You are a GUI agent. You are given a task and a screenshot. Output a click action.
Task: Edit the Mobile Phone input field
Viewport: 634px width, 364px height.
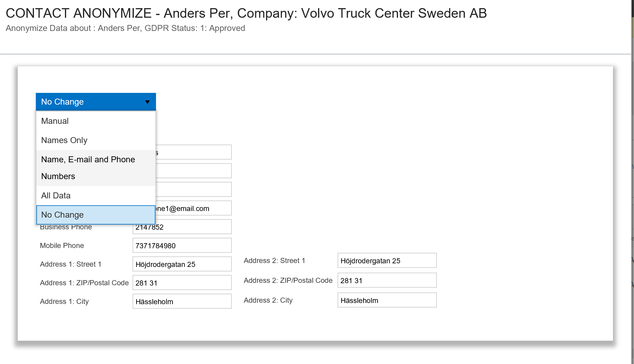182,246
